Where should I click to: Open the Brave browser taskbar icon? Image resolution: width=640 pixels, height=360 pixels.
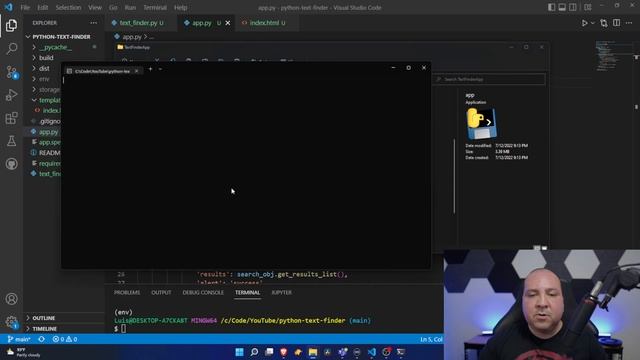coord(283,352)
